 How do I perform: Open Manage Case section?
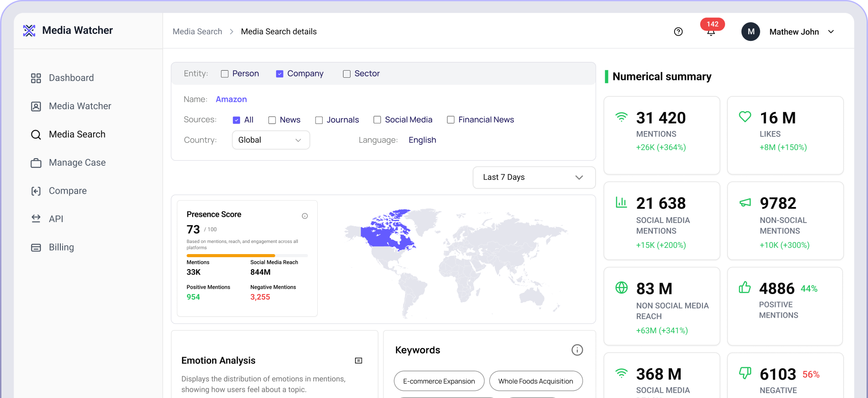77,163
